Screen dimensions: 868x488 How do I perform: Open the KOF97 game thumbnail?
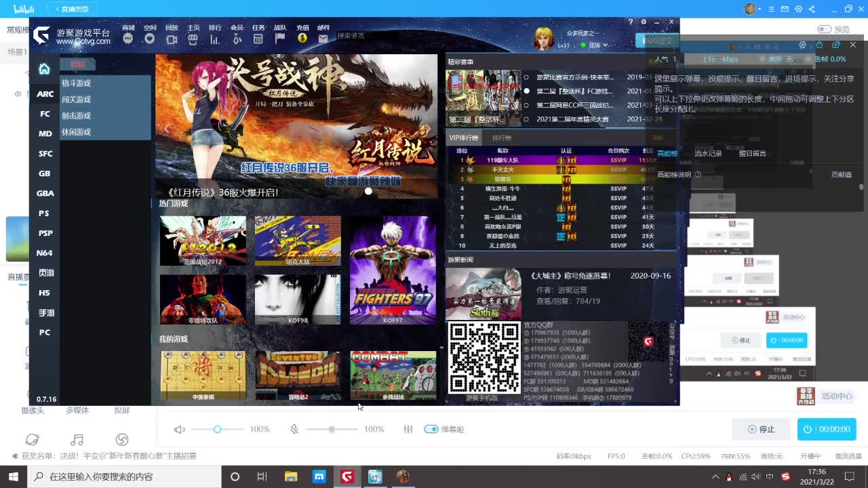coord(393,270)
